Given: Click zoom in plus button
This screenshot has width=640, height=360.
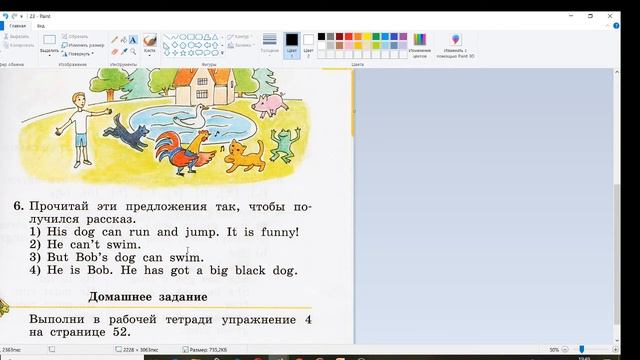Looking at the screenshot, I should point(615,349).
